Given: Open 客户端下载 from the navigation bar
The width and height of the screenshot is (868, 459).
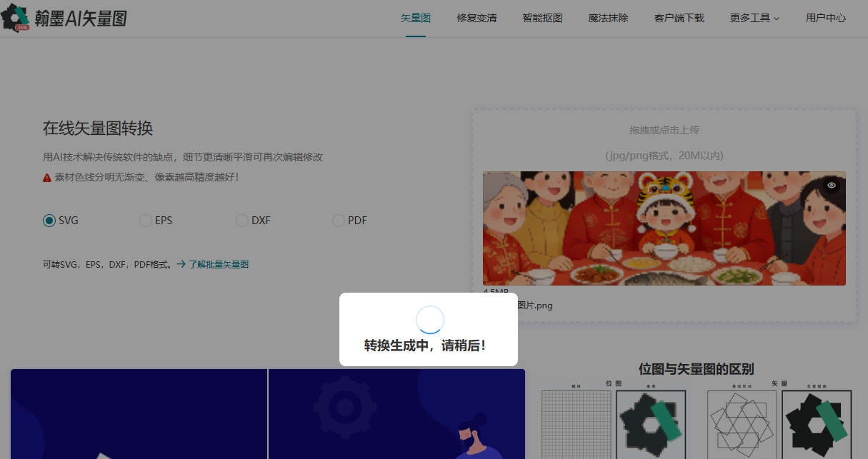Looking at the screenshot, I should 679,18.
